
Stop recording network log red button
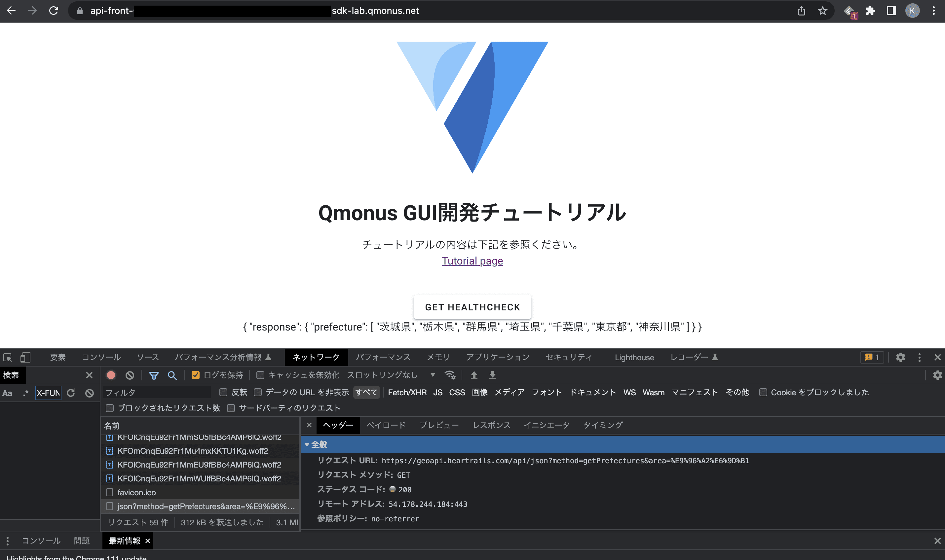[x=111, y=375]
